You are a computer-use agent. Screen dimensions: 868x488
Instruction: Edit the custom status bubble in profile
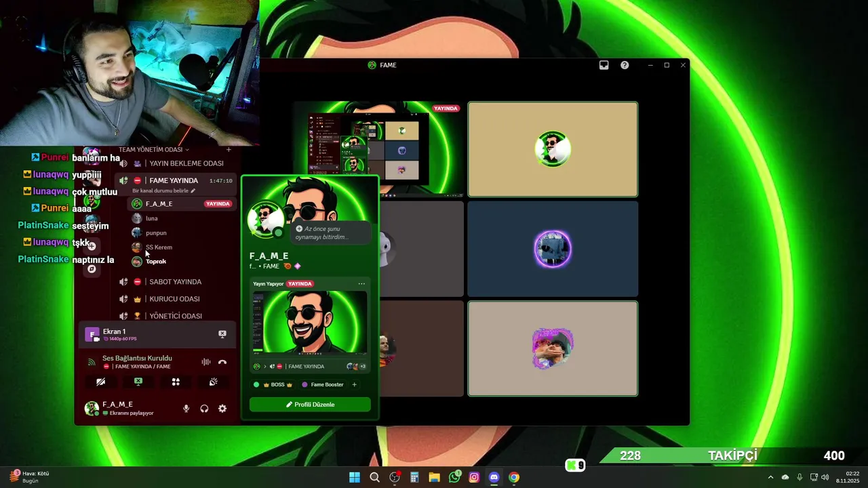(x=332, y=232)
